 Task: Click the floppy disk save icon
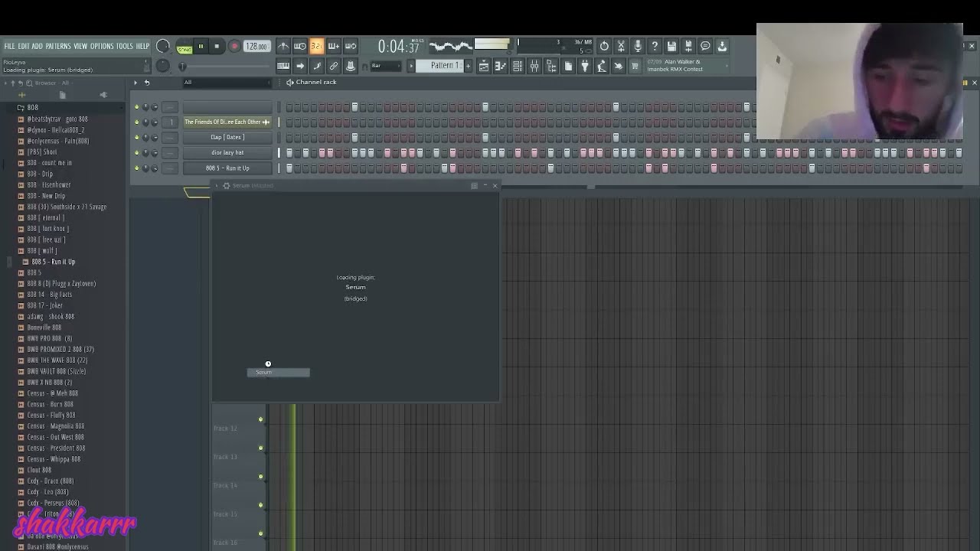(x=671, y=46)
